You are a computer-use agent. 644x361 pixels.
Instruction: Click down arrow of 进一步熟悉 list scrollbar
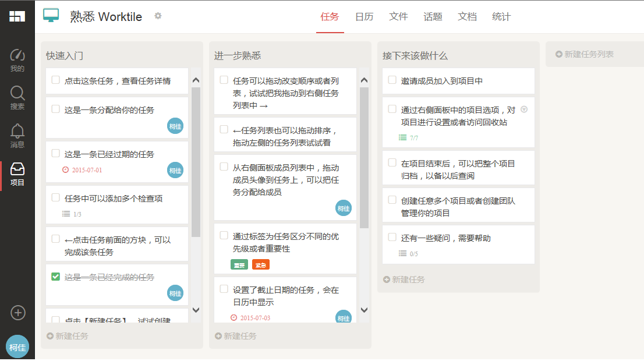tap(365, 310)
